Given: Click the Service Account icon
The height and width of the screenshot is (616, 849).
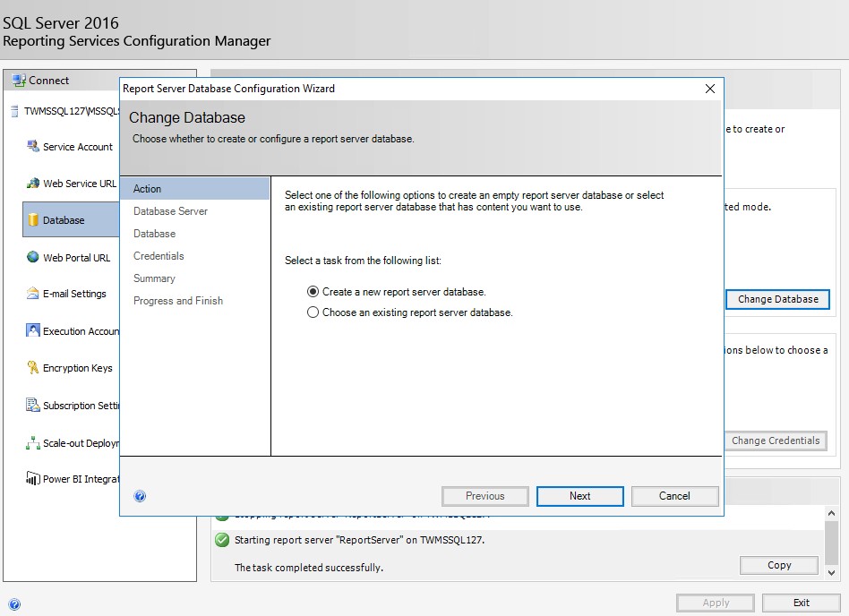Looking at the screenshot, I should [33, 146].
